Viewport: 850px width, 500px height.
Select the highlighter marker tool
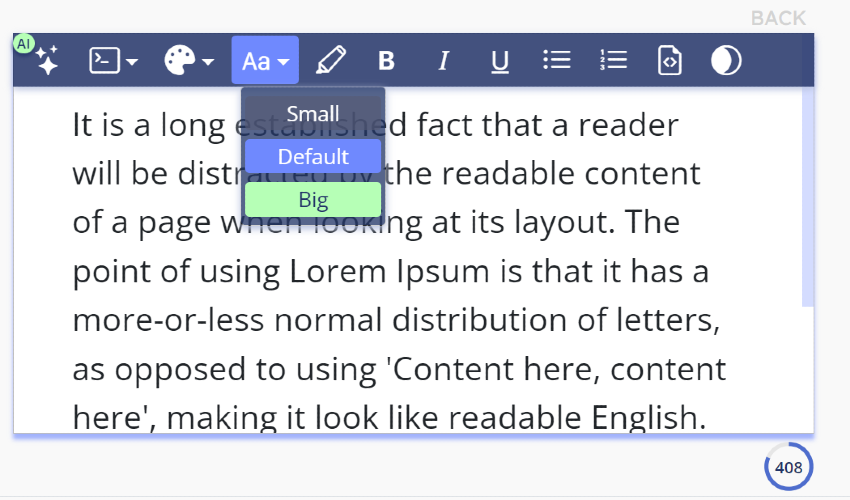tap(331, 60)
